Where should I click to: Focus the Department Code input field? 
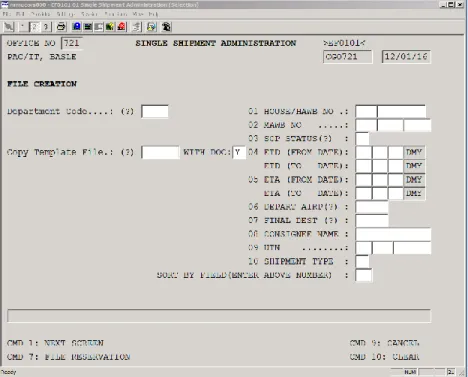tap(155, 112)
